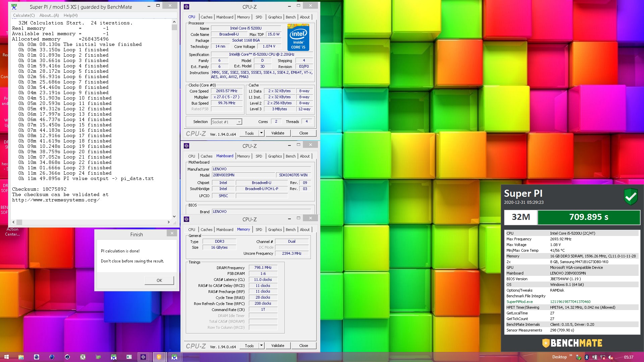The image size is (644, 362).
Task: Click the first Super PI taskbar icon
Action: [x=113, y=357]
